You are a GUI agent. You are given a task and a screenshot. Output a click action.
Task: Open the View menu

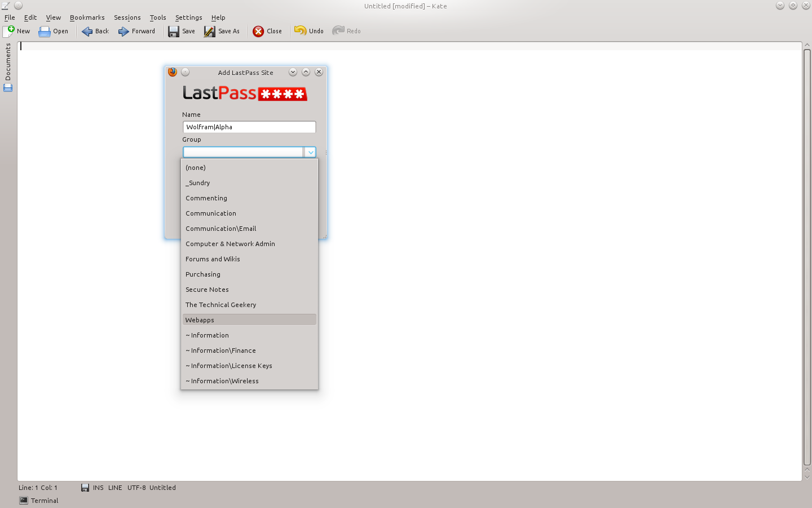[x=54, y=17]
